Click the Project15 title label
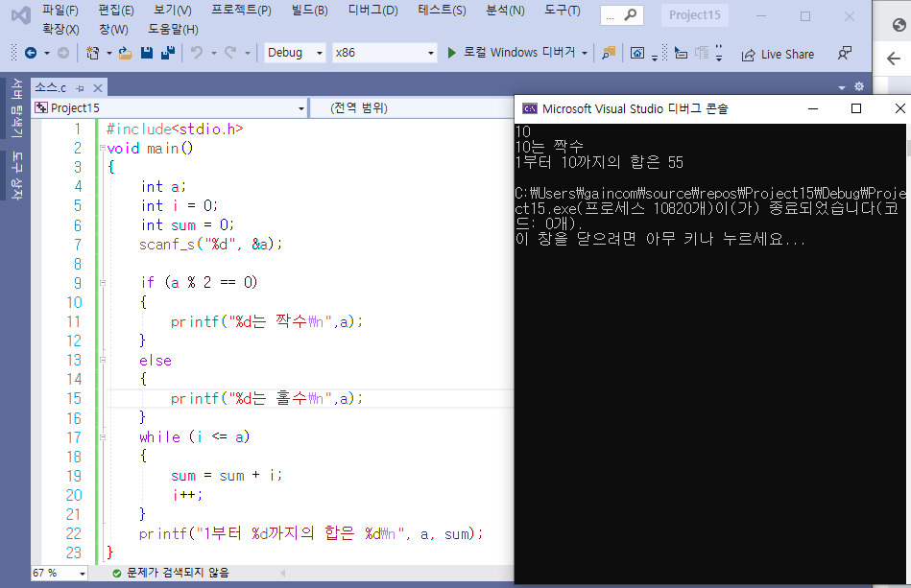This screenshot has height=588, width=911. tap(694, 15)
